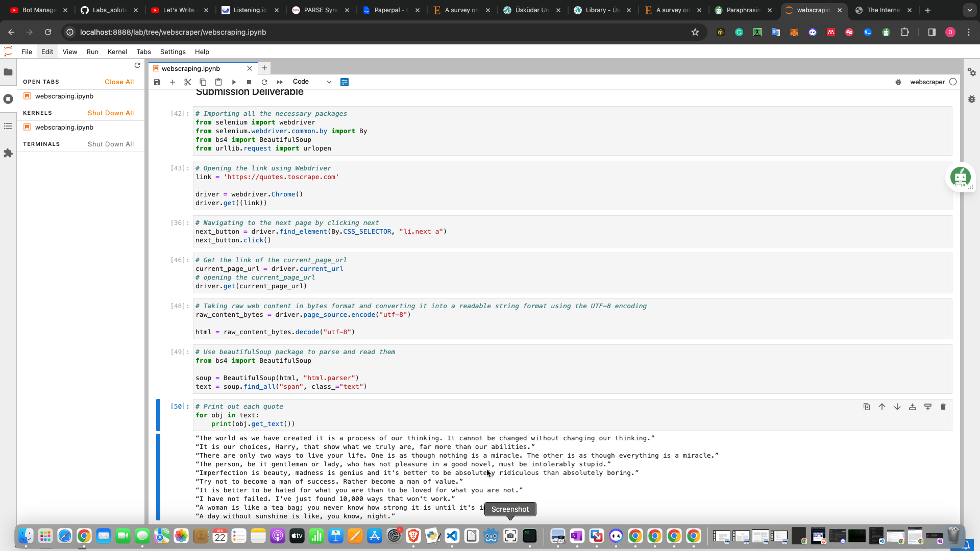
Task: Click Shut Down All terminals
Action: coord(111,144)
